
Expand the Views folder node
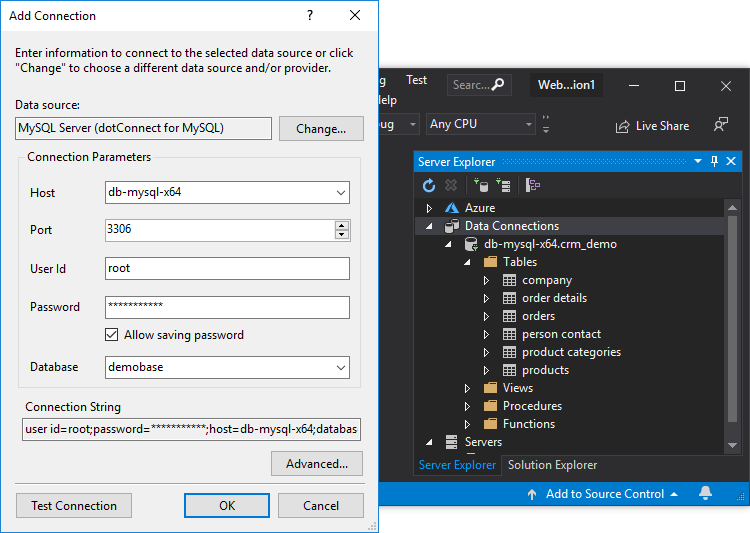point(467,388)
